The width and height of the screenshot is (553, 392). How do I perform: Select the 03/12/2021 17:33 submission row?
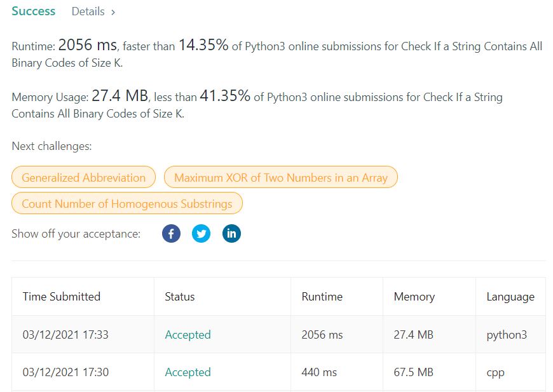65,335
